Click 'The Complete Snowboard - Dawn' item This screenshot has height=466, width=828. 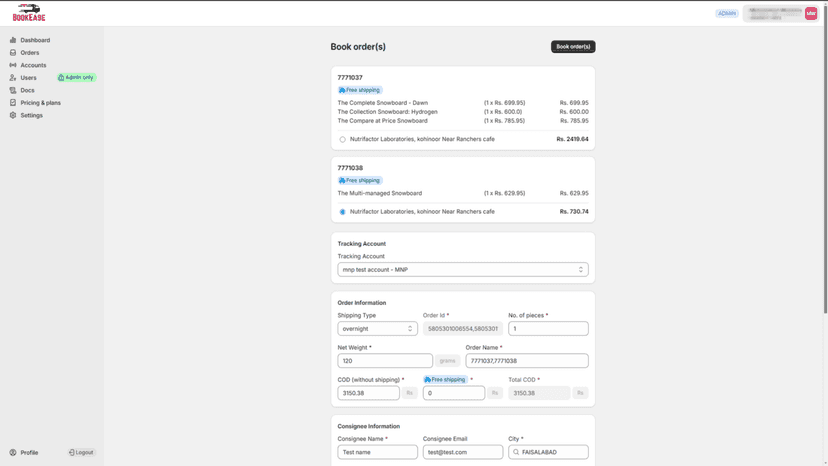(x=383, y=103)
